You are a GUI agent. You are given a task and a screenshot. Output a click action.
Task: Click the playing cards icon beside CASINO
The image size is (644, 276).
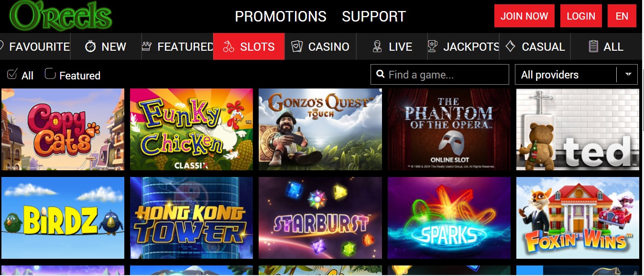point(297,46)
